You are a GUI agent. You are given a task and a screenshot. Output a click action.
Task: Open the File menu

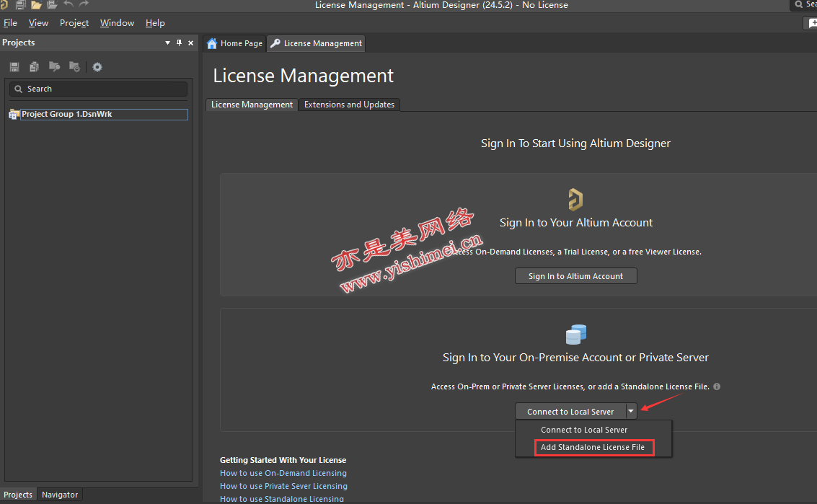click(10, 23)
